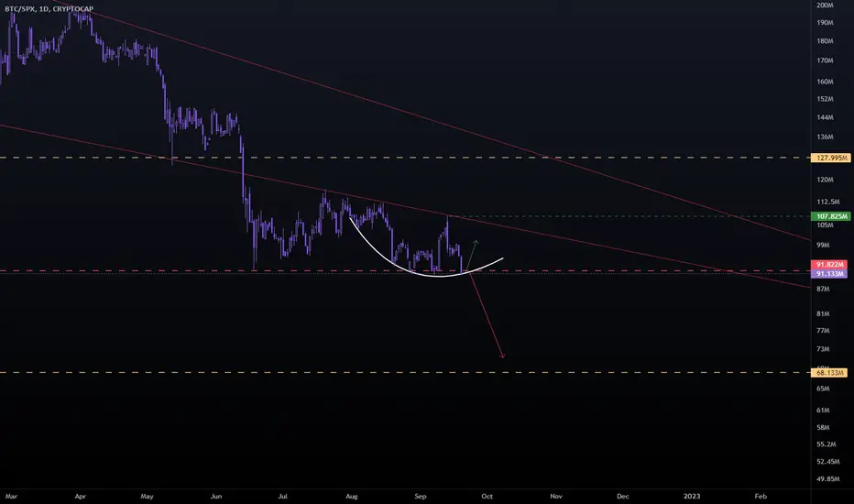Click the 73M price axis value
854x504 pixels.
823,349
